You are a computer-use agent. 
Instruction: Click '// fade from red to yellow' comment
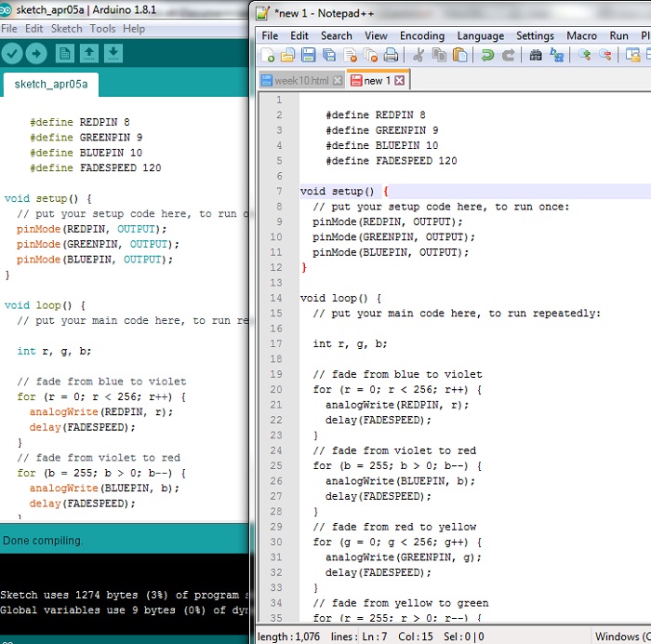pos(394,527)
